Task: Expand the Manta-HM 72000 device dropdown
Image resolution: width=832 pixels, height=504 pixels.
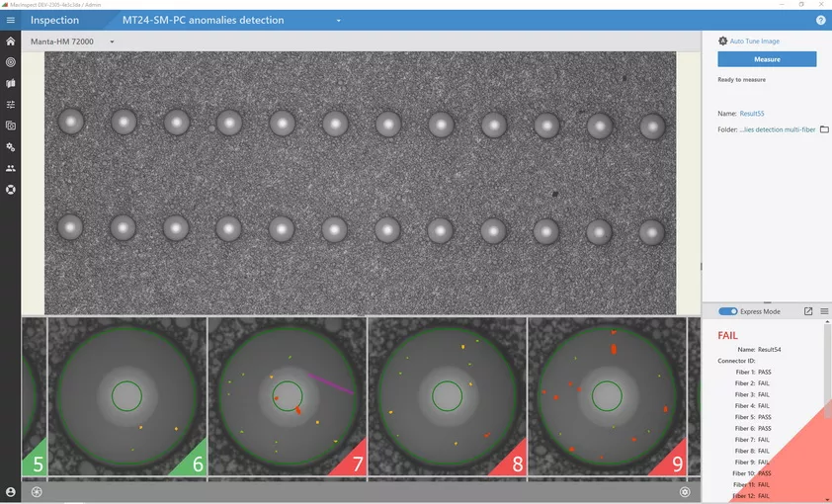Action: pyautogui.click(x=112, y=42)
